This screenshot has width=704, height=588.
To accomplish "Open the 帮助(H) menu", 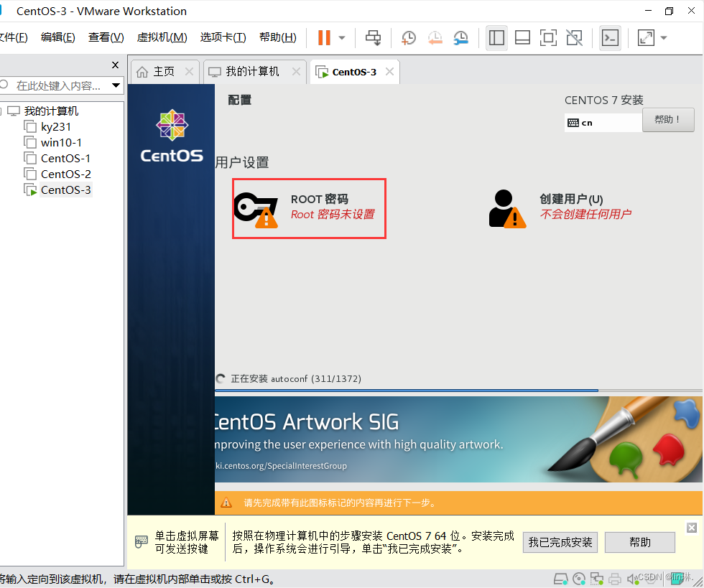I will coord(278,37).
